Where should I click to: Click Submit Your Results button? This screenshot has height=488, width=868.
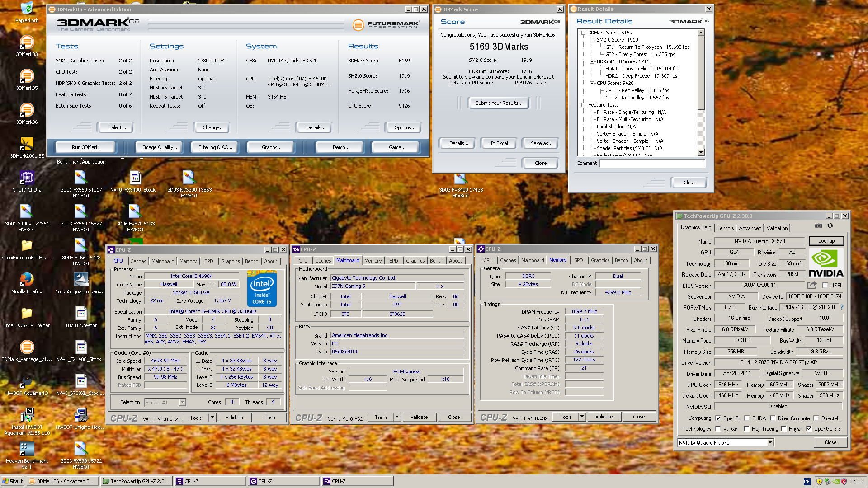(499, 103)
